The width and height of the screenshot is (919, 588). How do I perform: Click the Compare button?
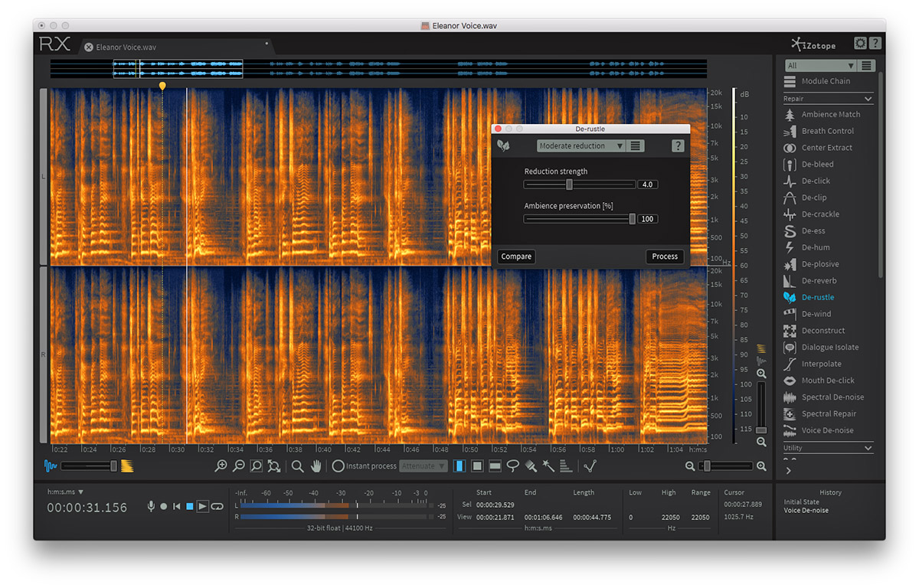coord(516,256)
